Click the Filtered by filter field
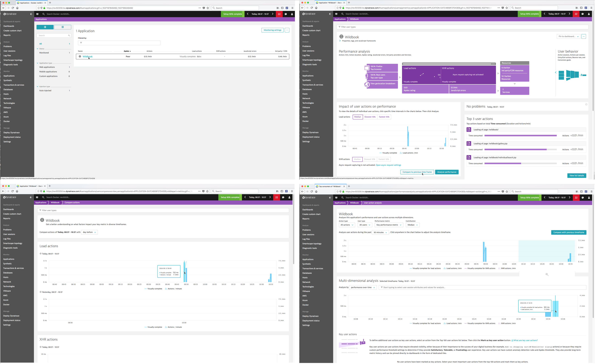This screenshot has height=364, width=595. (119, 43)
